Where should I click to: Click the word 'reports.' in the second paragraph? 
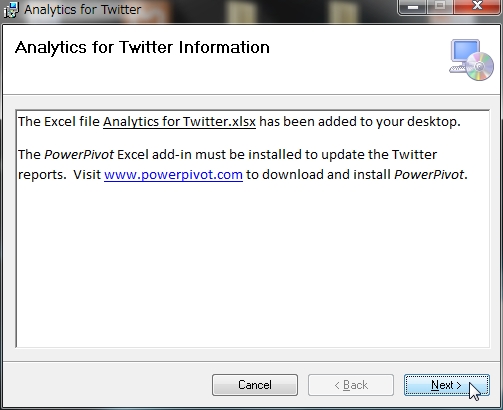[42, 175]
